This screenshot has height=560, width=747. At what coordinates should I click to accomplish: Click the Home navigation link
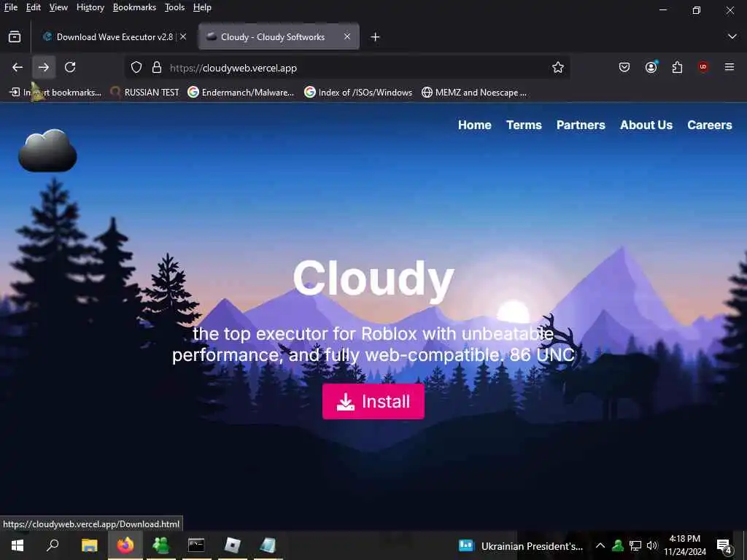(x=474, y=125)
